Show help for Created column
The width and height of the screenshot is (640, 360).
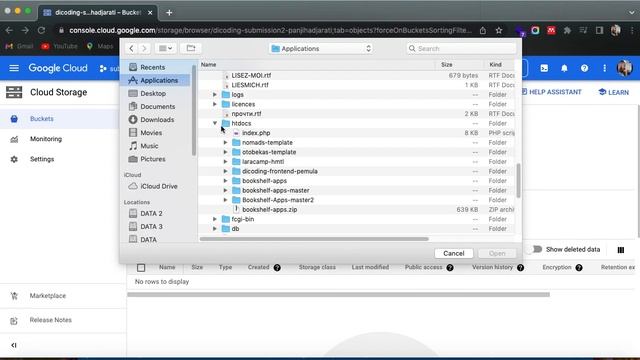[x=277, y=268]
